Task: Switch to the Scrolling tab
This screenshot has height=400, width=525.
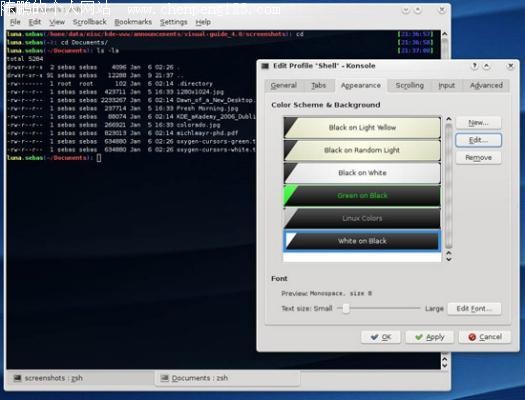Action: pos(409,85)
